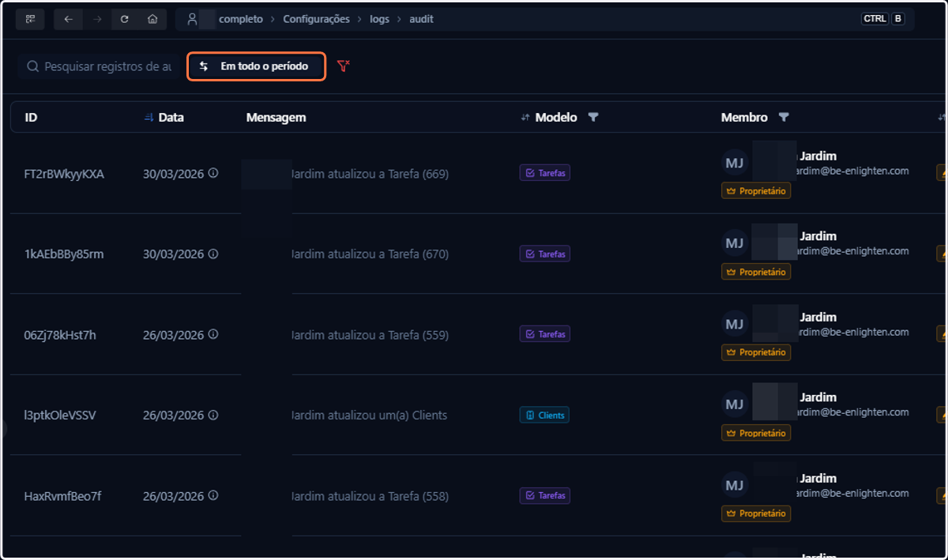Open the 'Configurações' breadcrumb
This screenshot has width=948, height=560.
tap(316, 19)
